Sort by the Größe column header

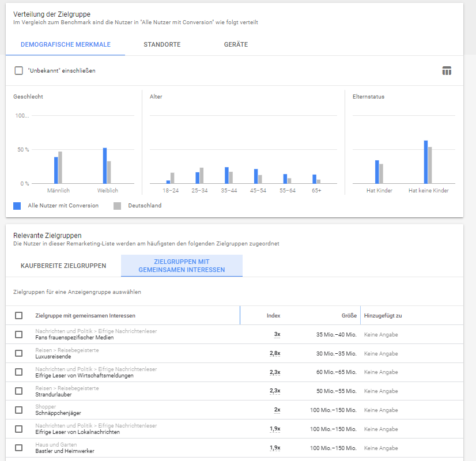tap(349, 316)
